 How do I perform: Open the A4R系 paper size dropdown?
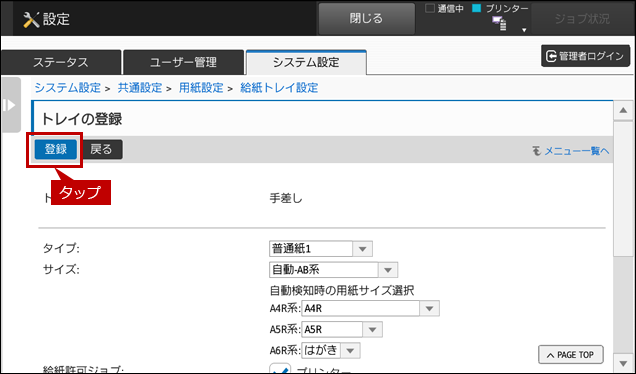[x=370, y=309]
